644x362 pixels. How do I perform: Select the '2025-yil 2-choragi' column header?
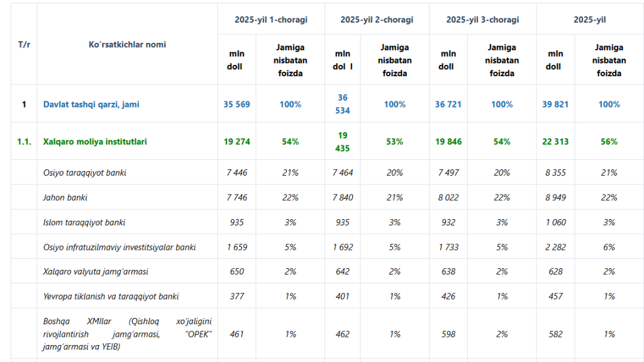(377, 20)
